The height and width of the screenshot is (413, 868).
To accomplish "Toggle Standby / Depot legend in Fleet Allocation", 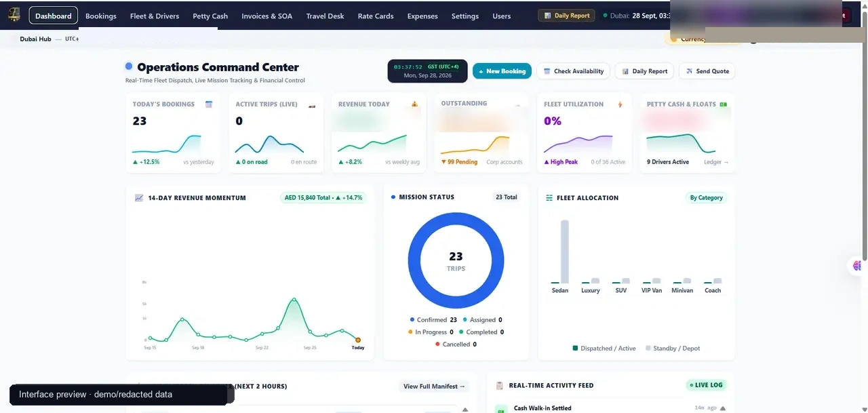I will coord(673,349).
